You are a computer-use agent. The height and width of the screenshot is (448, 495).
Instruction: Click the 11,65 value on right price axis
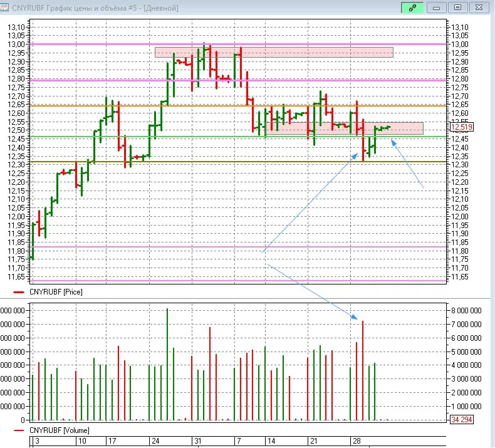pos(460,277)
